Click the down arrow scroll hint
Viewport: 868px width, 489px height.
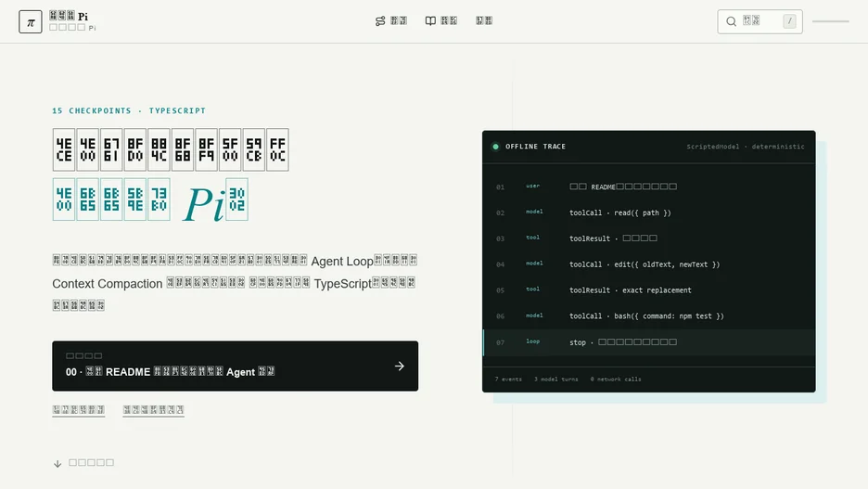pyautogui.click(x=57, y=464)
